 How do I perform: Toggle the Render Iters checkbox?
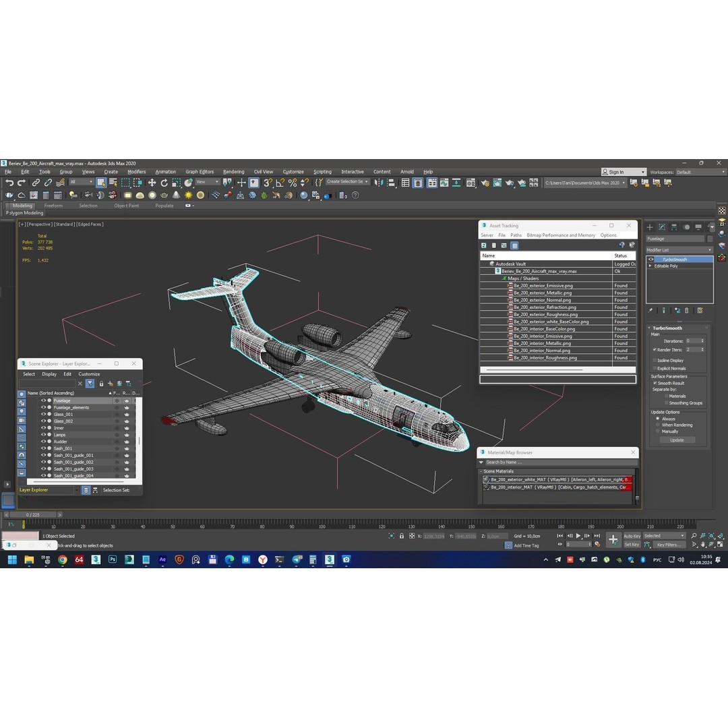click(x=655, y=350)
